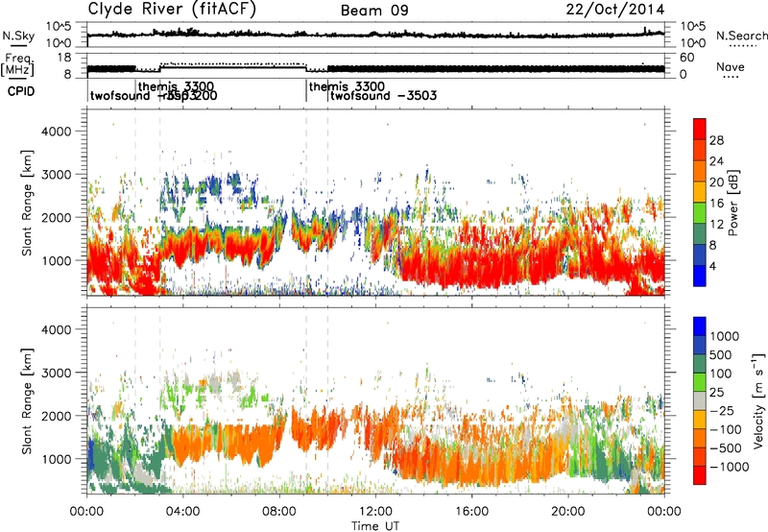Click the 'Power [dB]' color bar title
Image resolution: width=768 pixels, height=532 pixels.
click(x=732, y=203)
